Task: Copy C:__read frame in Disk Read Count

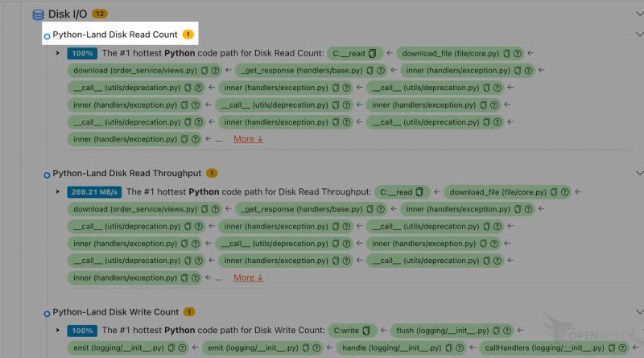Action: [x=372, y=53]
